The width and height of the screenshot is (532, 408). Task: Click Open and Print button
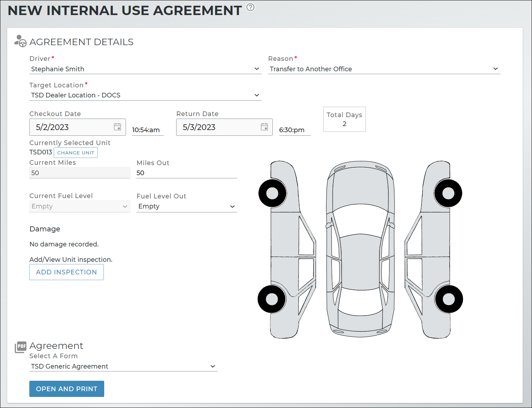[x=67, y=389]
